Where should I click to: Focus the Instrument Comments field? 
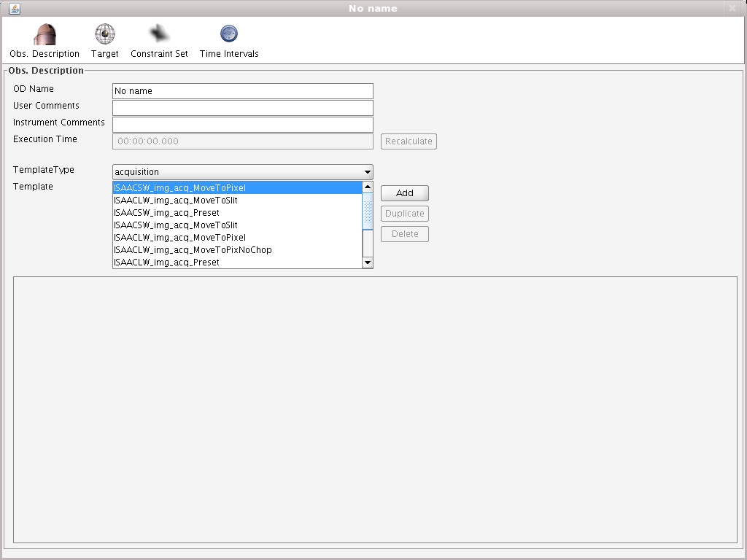[x=242, y=124]
